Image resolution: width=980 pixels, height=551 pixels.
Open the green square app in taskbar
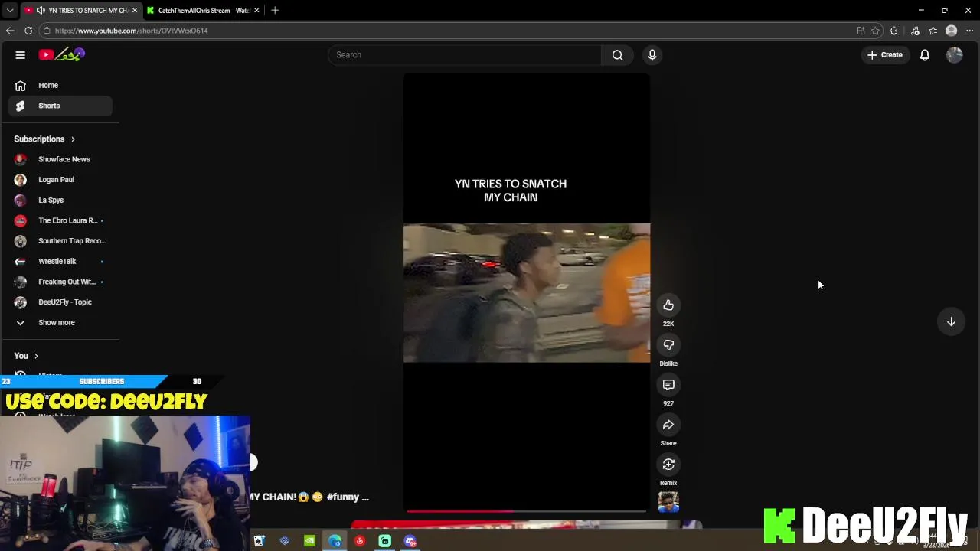point(385,541)
